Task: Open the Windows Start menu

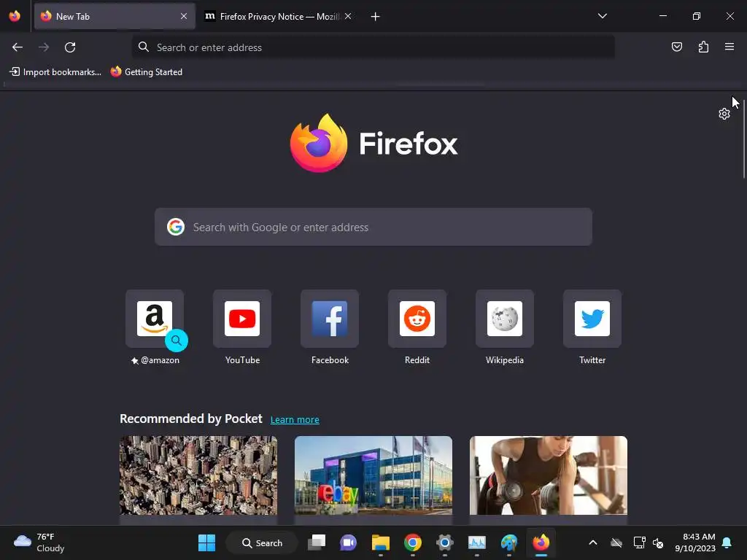Action: pos(206,542)
